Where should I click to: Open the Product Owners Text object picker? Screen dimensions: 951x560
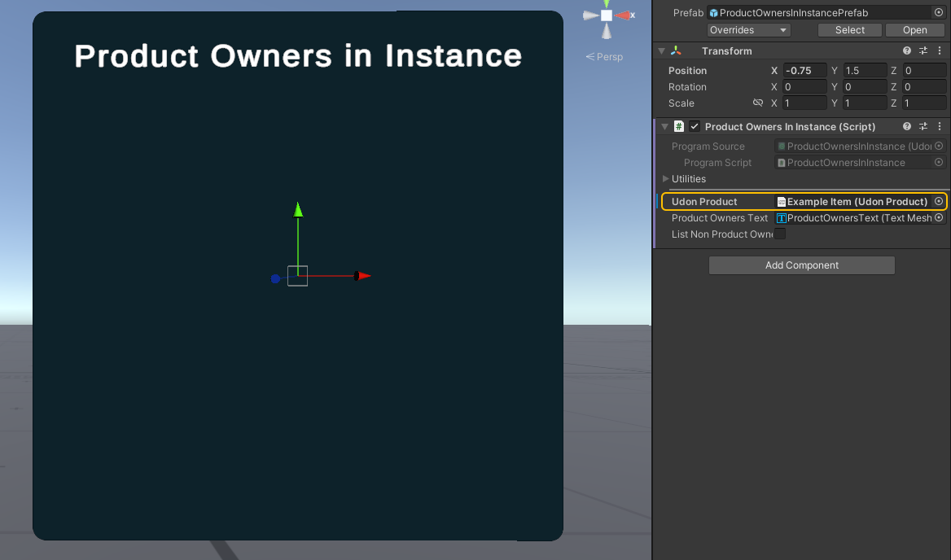pyautogui.click(x=939, y=217)
